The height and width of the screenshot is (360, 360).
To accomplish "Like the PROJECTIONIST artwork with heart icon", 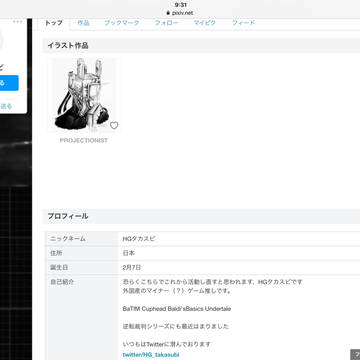I will tap(114, 125).
